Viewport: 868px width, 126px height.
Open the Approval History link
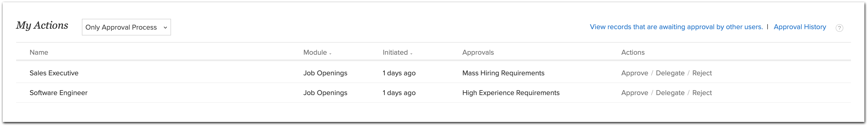click(800, 27)
